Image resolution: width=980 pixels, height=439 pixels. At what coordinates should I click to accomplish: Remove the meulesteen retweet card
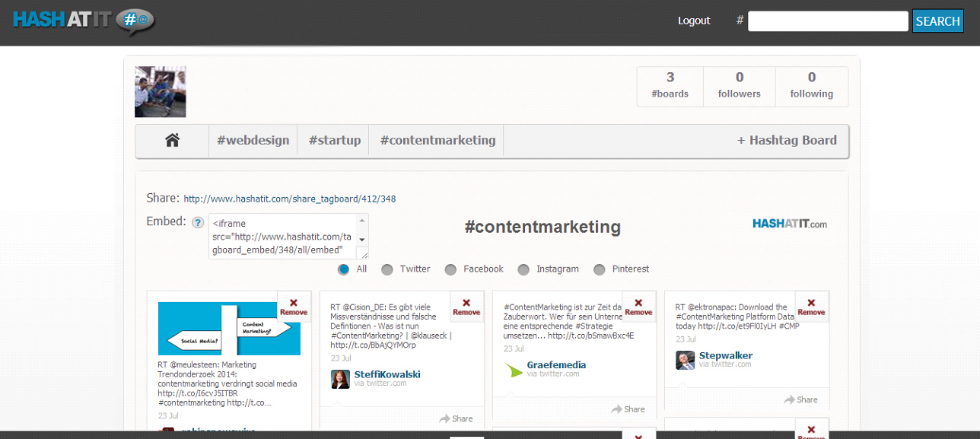click(x=294, y=307)
